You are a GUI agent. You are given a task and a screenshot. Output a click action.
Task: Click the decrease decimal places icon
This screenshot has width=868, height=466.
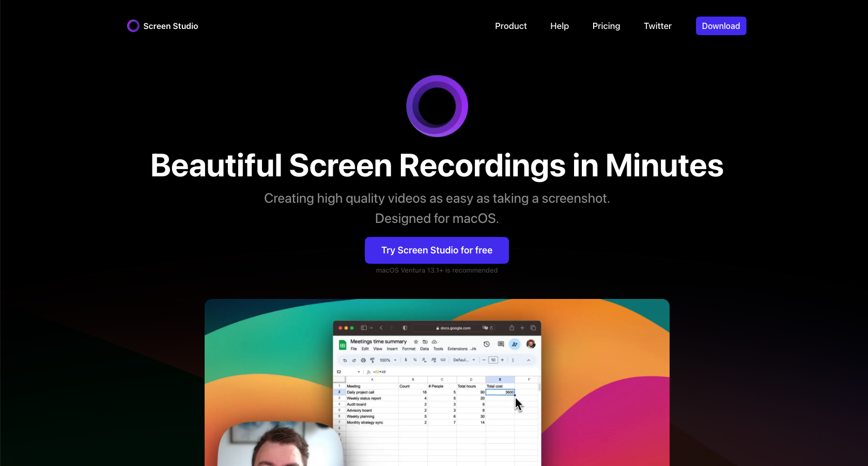[x=424, y=360]
